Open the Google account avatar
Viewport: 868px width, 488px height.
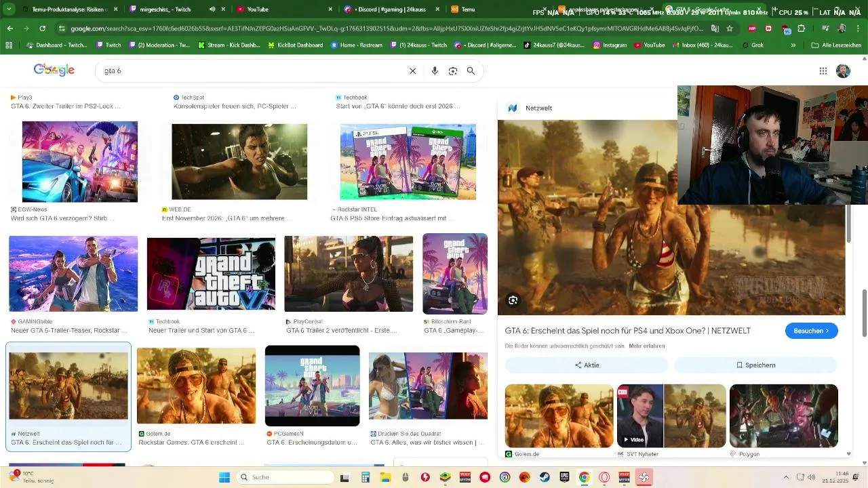click(x=843, y=71)
